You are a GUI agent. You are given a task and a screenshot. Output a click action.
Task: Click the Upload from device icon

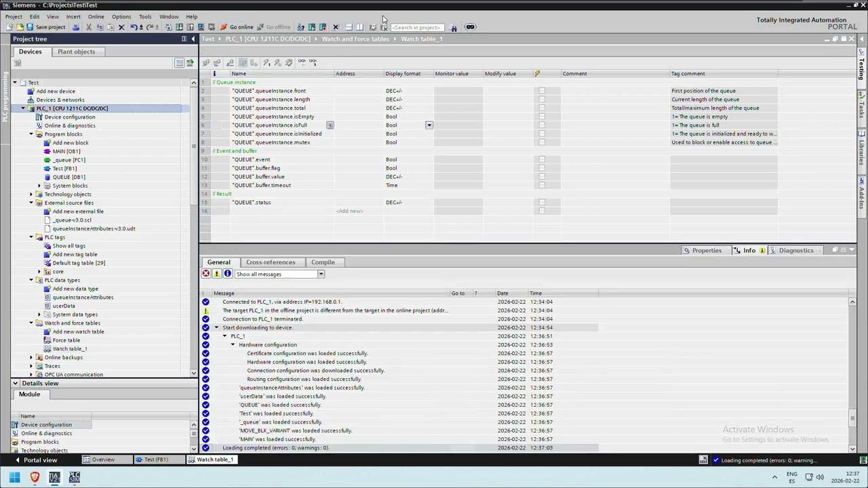coord(190,27)
